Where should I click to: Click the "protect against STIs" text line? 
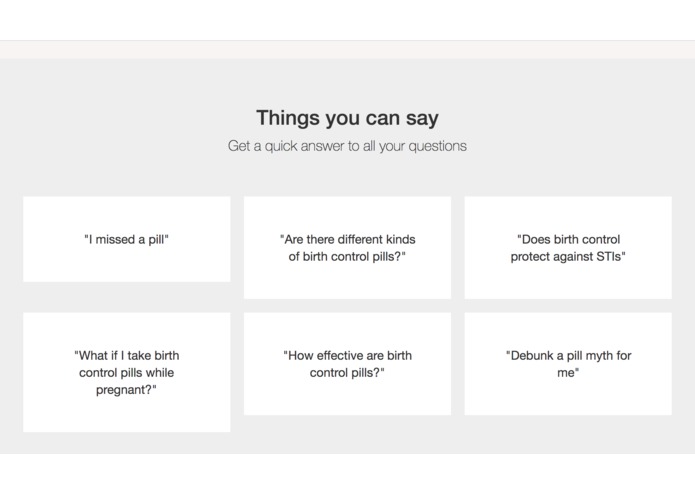tap(568, 257)
